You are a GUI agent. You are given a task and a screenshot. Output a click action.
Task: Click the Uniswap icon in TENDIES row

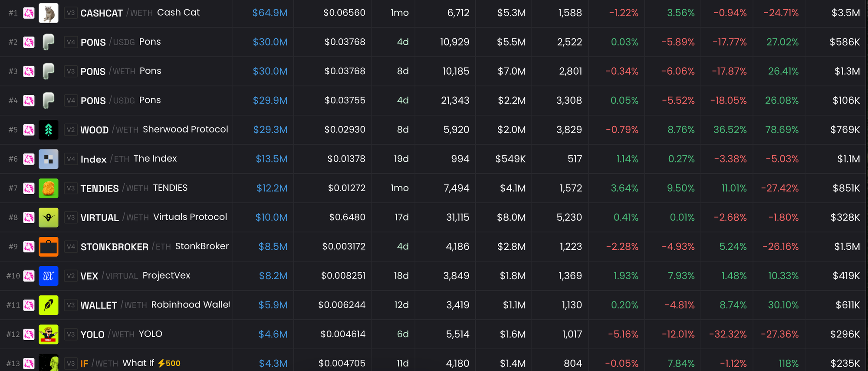tap(29, 188)
